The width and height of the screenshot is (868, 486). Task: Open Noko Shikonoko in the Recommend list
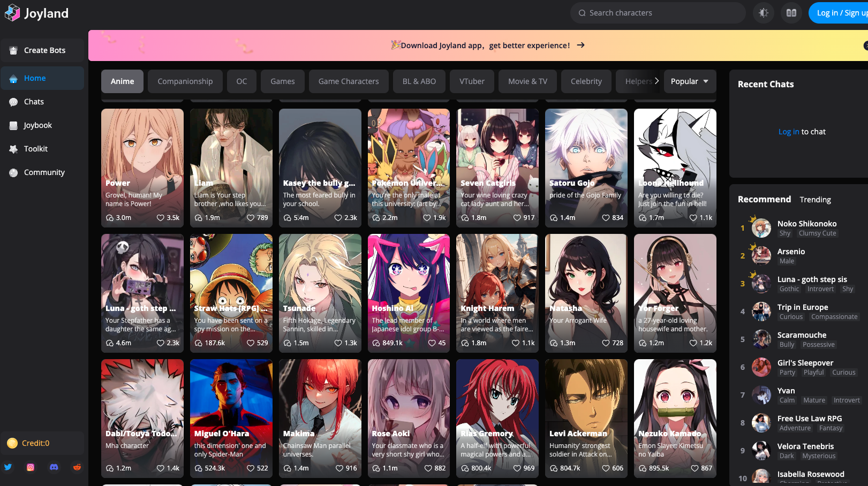click(807, 224)
